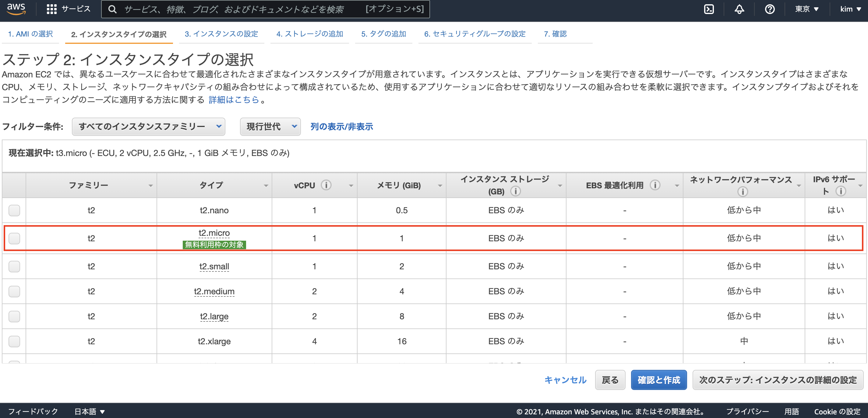The width and height of the screenshot is (868, 418).
Task: Go to step 4. ストレージの追加 tab
Action: coord(310,34)
